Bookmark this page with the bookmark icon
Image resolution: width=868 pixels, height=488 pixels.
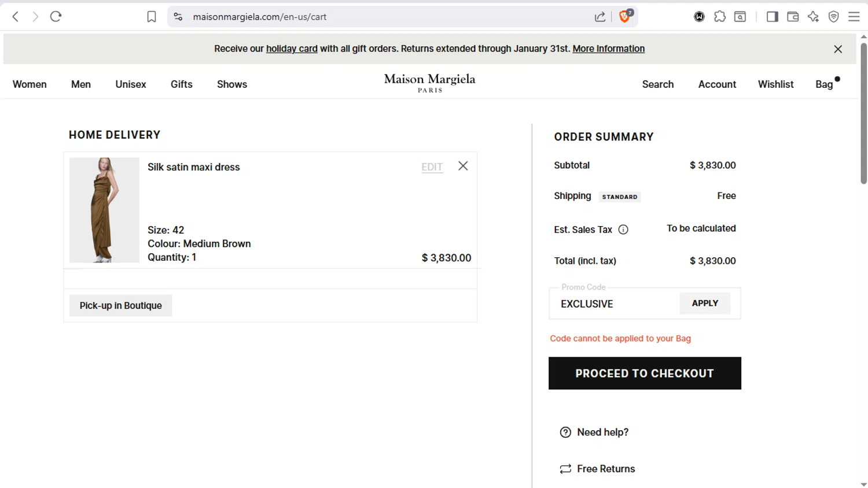[152, 17]
